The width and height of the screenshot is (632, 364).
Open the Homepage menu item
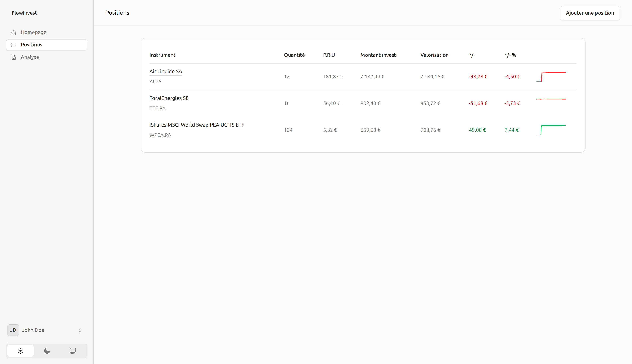(33, 32)
